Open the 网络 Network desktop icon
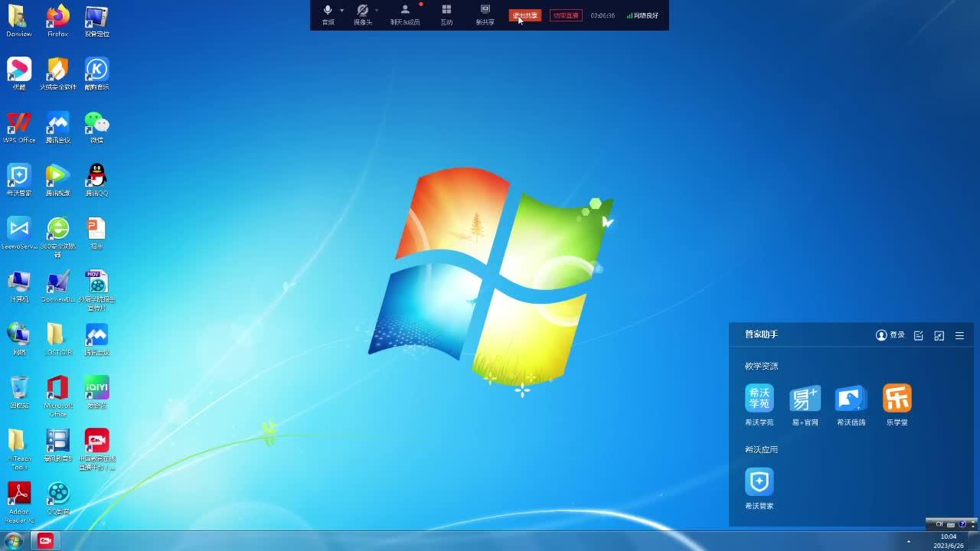Screen dimensions: 980x551 click(18, 339)
